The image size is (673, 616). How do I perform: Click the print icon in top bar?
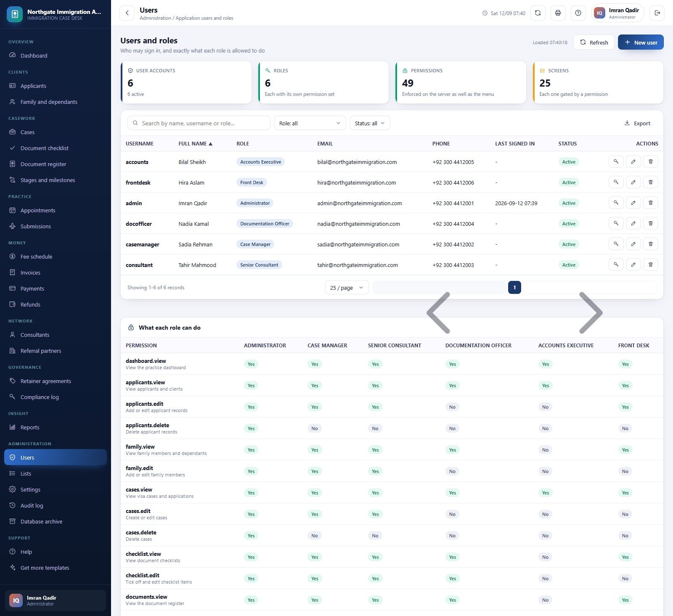coord(558,13)
